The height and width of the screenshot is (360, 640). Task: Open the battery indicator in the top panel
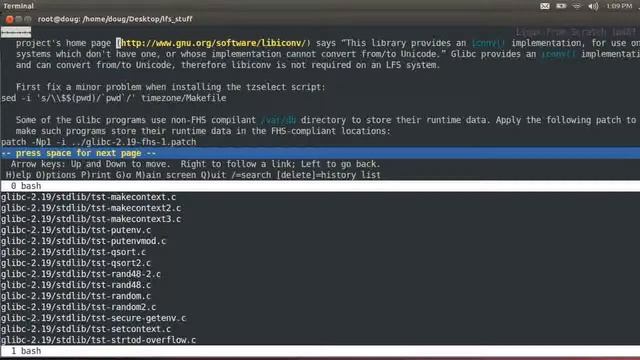(x=561, y=6)
